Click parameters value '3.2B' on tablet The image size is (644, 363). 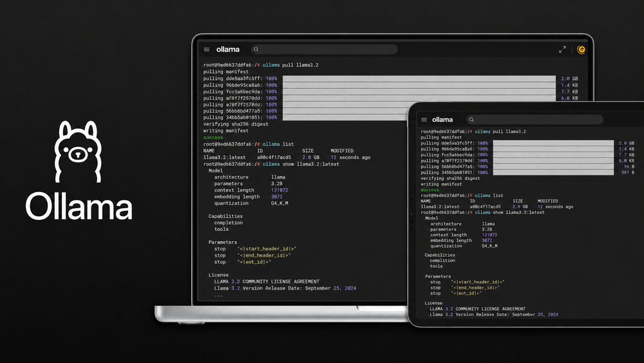point(487,230)
